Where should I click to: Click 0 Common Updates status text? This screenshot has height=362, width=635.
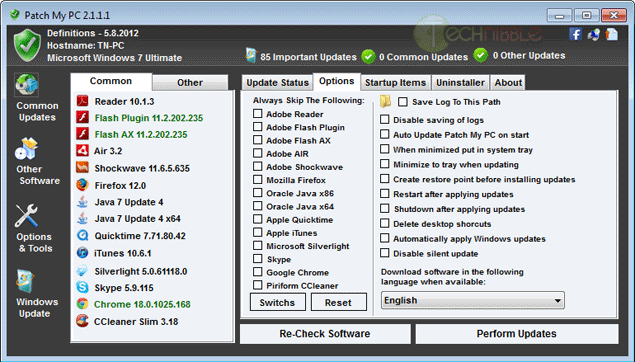coord(423,57)
